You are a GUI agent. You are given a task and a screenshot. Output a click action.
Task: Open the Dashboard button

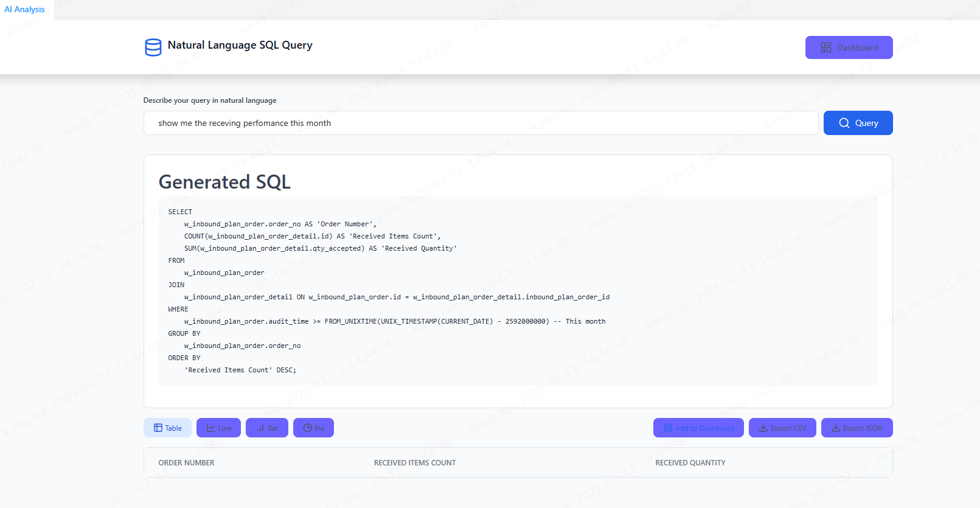click(x=849, y=47)
